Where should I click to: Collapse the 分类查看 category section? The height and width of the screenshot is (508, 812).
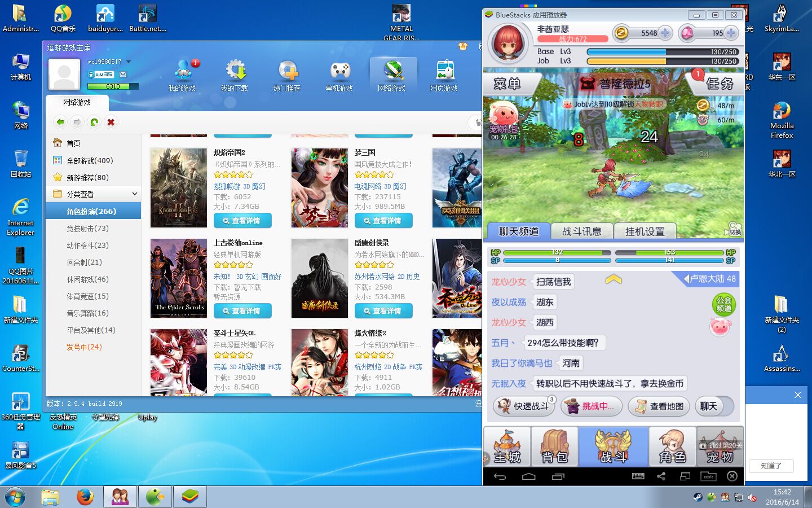pos(135,194)
